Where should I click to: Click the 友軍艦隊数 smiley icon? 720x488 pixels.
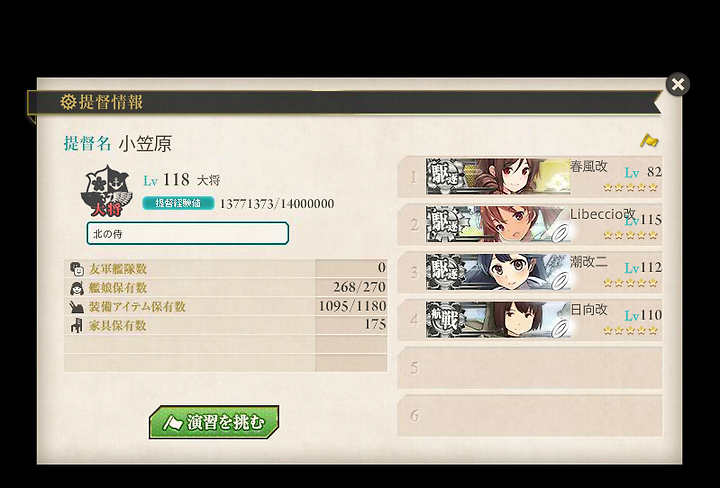coord(76,269)
